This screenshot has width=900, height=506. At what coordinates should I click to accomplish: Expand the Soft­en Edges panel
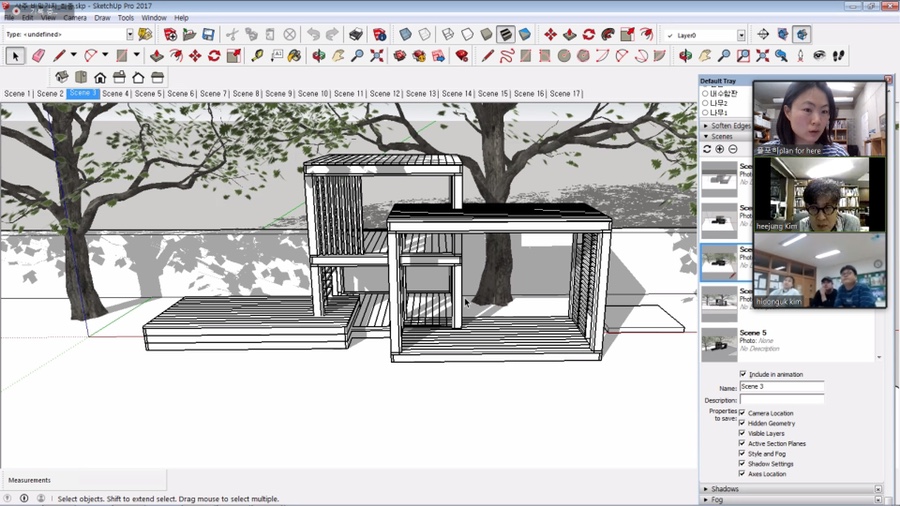(730, 126)
